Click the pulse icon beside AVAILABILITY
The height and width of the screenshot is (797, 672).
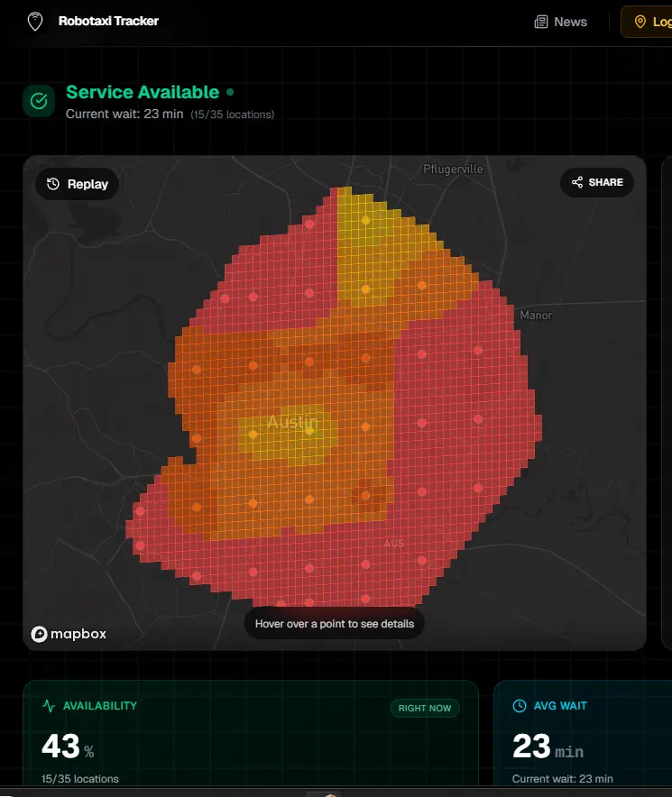pyautogui.click(x=49, y=706)
